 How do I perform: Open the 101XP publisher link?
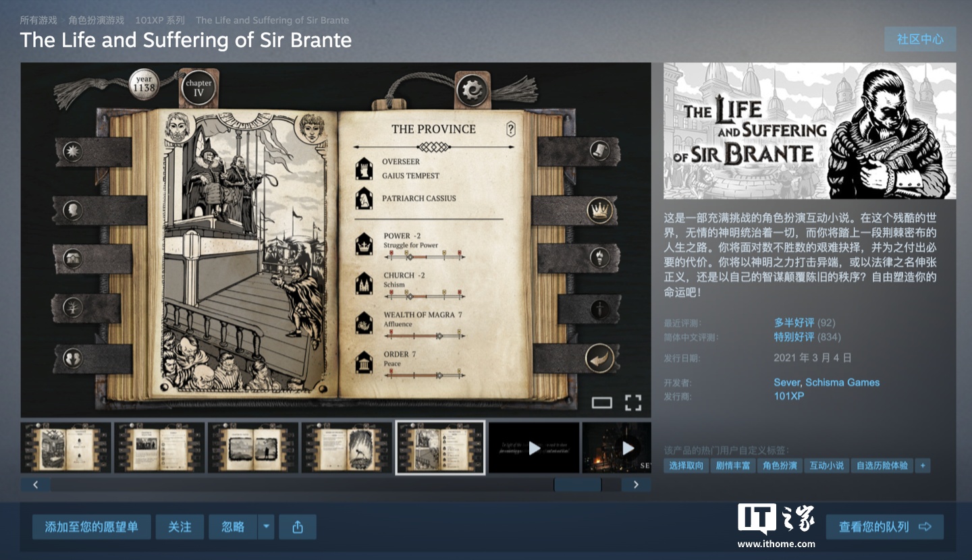[789, 396]
